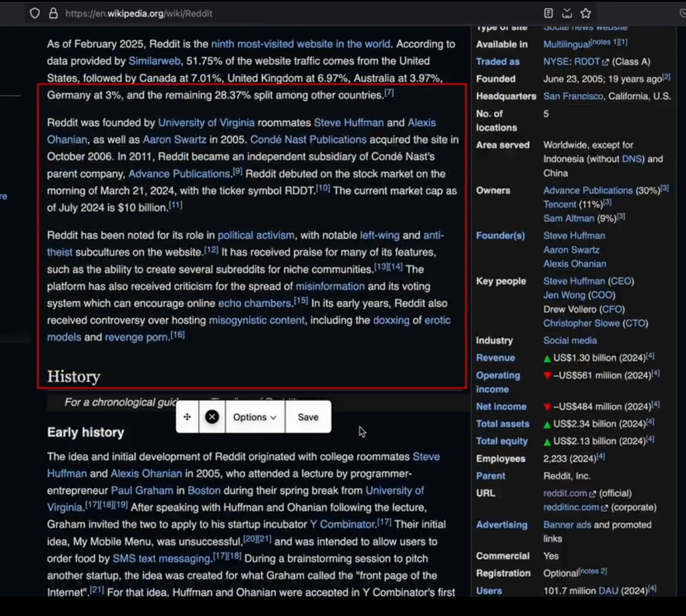
Task: Click the San Francisco headquarters link
Action: 573,96
